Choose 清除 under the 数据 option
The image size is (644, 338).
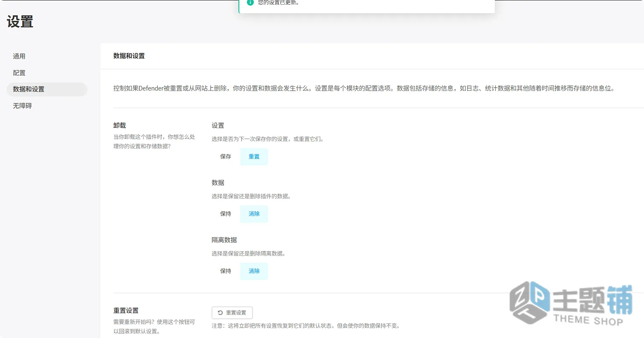coord(254,214)
